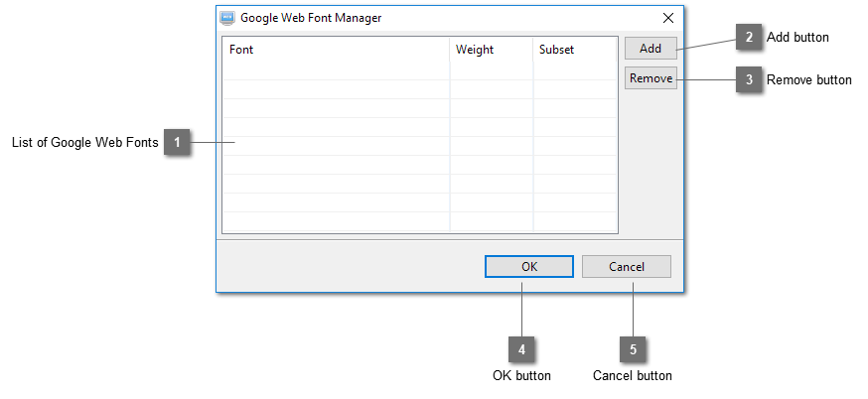868x399 pixels.
Task: Close the Google Web Font Manager window
Action: (668, 18)
